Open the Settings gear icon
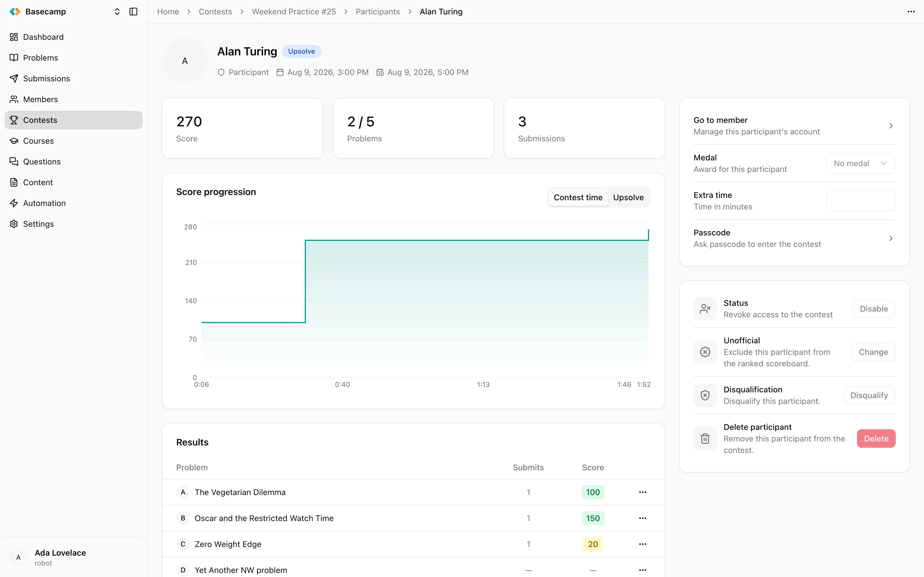The width and height of the screenshot is (924, 577). click(x=14, y=224)
